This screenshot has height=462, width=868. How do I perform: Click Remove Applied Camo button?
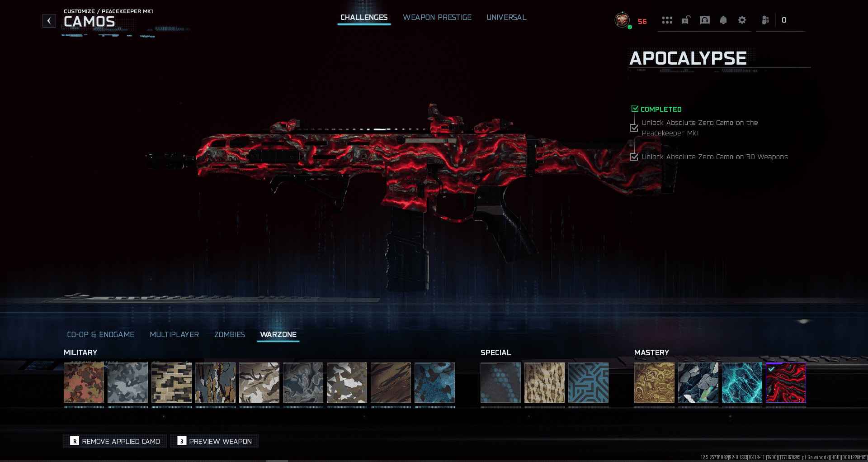[x=115, y=441]
